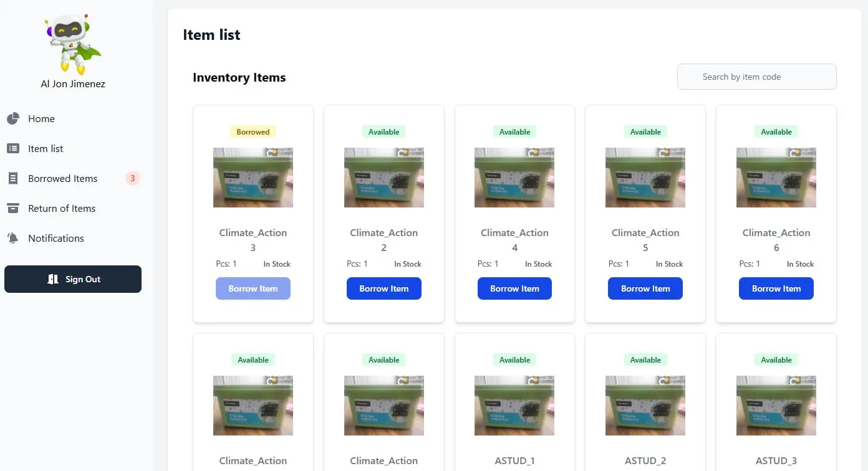Select the ASTUD_3 item thumbnail
868x471 pixels.
pyautogui.click(x=776, y=406)
